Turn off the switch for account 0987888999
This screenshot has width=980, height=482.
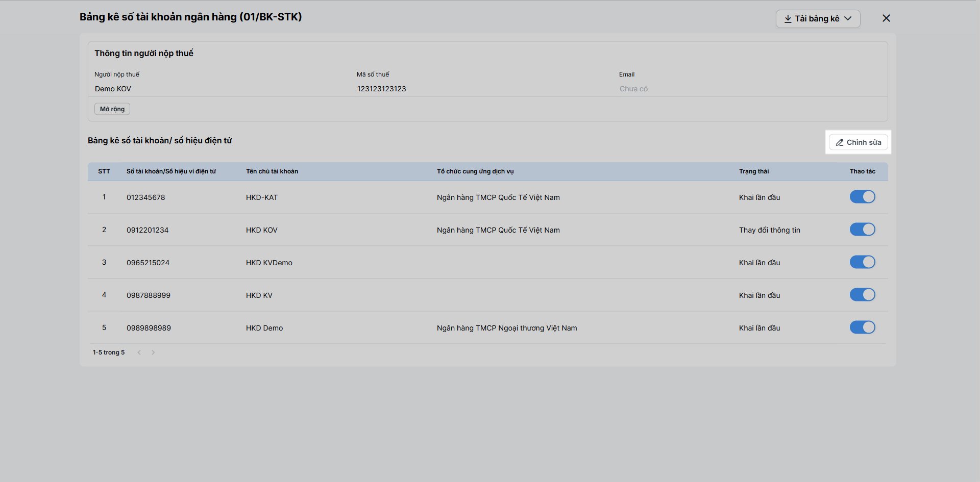862,295
